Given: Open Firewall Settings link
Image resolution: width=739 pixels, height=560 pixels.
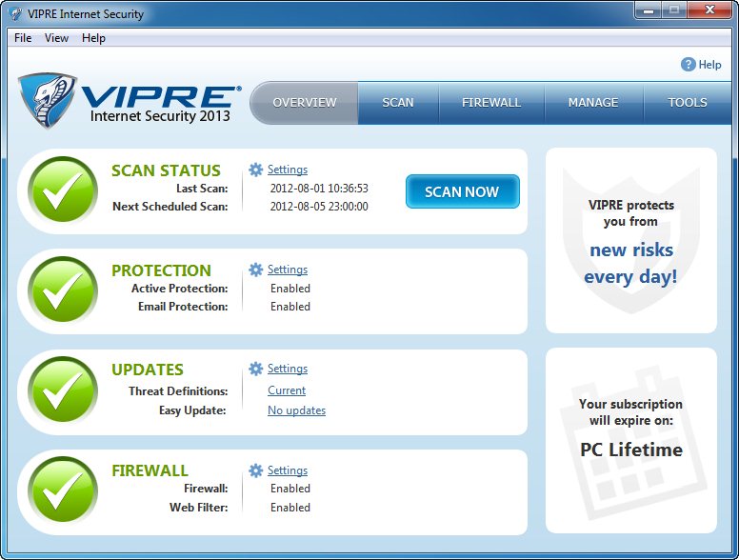Looking at the screenshot, I should coord(288,470).
